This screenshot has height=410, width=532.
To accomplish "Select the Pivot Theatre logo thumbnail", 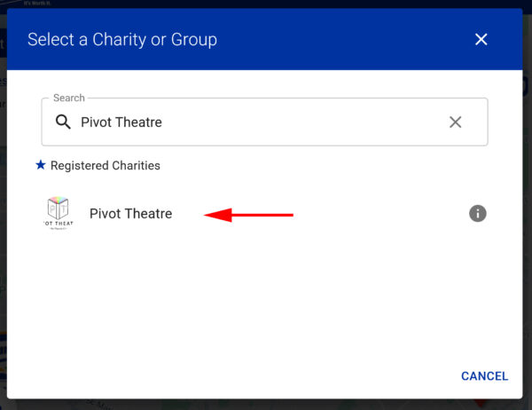I will point(59,213).
